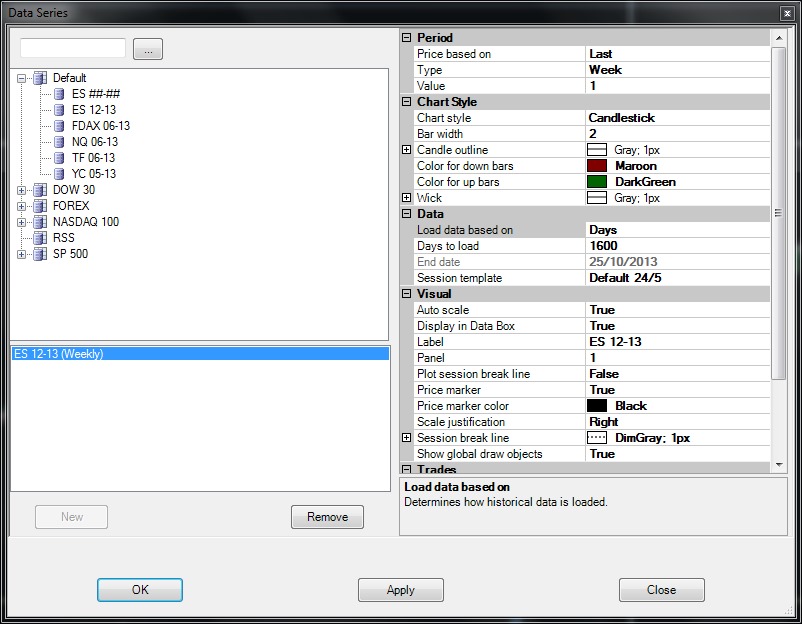
Task: Click the Candle outline line style preview
Action: coord(597,150)
